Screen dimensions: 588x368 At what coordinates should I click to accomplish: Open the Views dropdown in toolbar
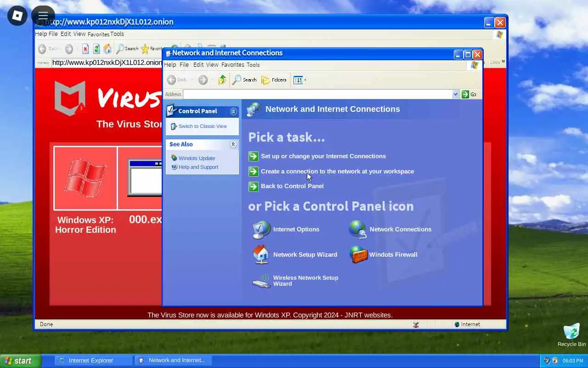pyautogui.click(x=300, y=80)
